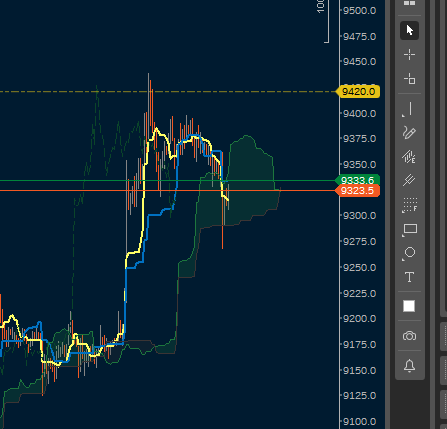Select the rectangle shape tool
447x429 pixels.
point(409,229)
